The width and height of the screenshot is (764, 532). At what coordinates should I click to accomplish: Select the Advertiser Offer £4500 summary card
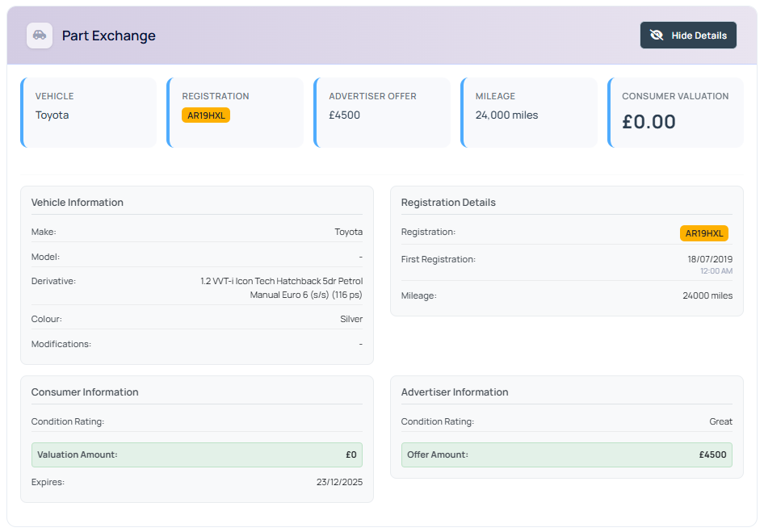[x=382, y=112]
